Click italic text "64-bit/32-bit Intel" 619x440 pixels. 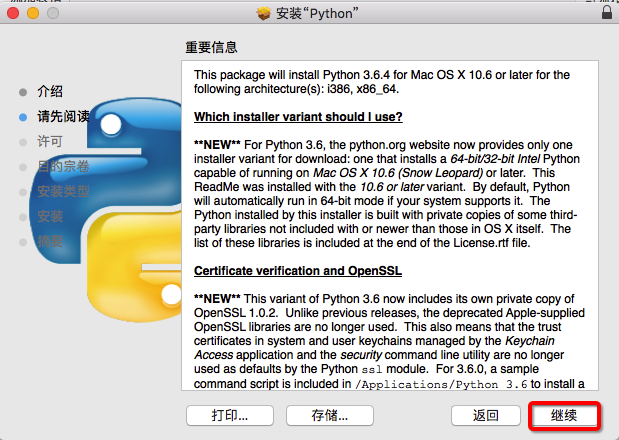point(495,159)
